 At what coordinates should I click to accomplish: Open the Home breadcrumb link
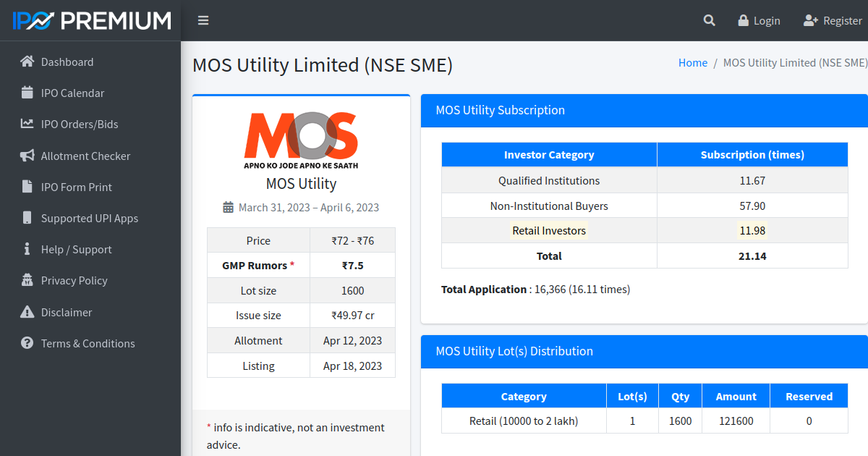coord(692,63)
